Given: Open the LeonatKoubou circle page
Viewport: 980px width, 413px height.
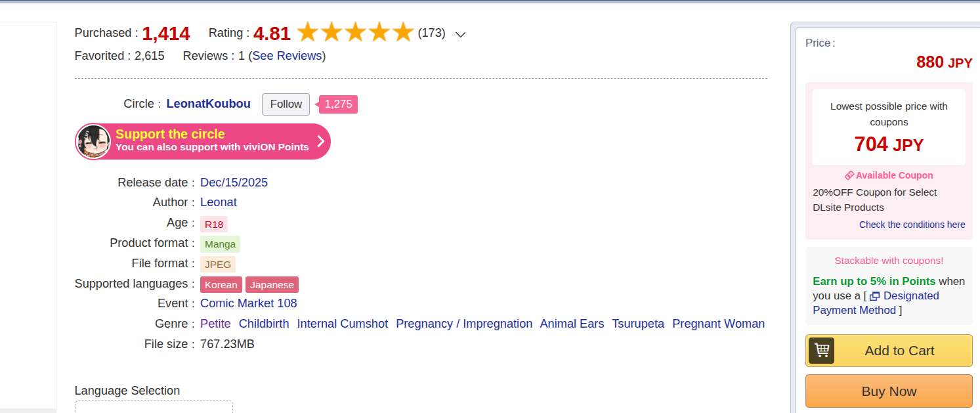Looking at the screenshot, I should click(208, 104).
